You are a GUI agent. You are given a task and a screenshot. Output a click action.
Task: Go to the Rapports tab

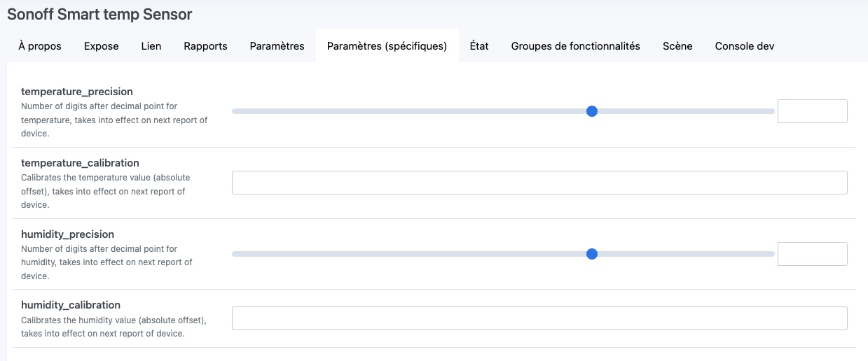click(x=206, y=46)
